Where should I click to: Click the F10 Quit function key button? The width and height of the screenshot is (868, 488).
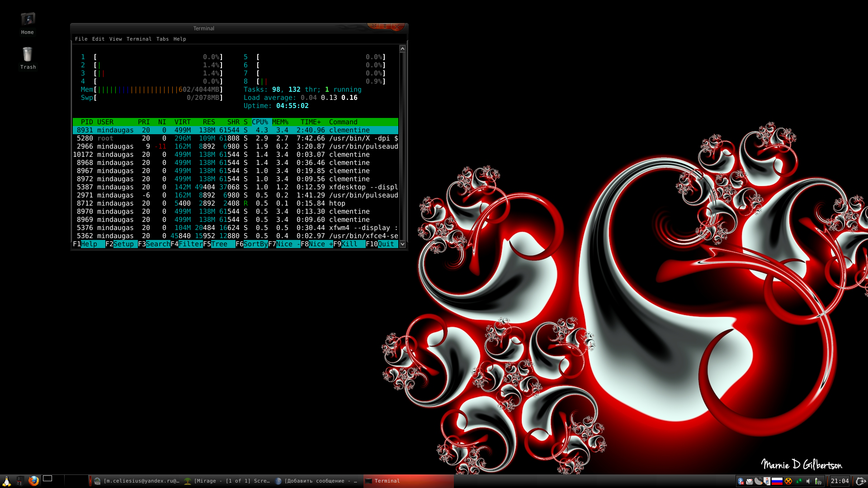387,244
